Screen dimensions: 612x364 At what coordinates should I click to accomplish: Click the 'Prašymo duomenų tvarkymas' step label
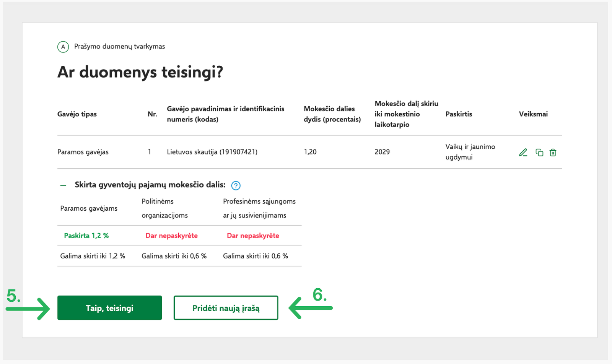(119, 46)
